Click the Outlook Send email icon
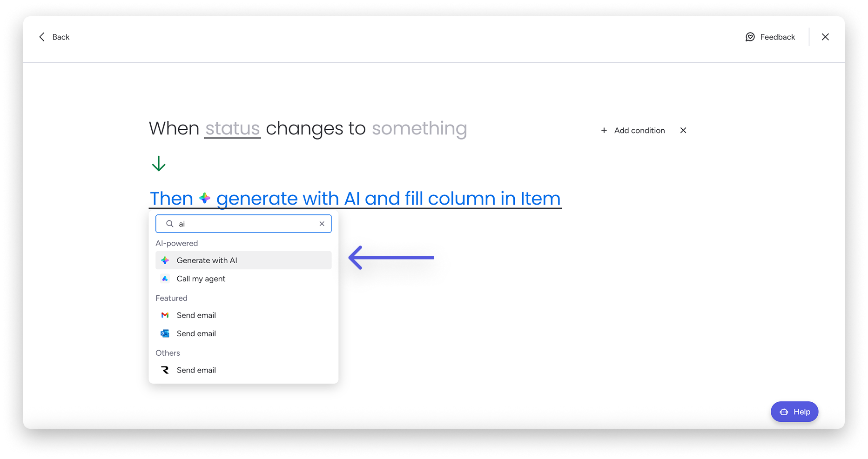 tap(165, 333)
